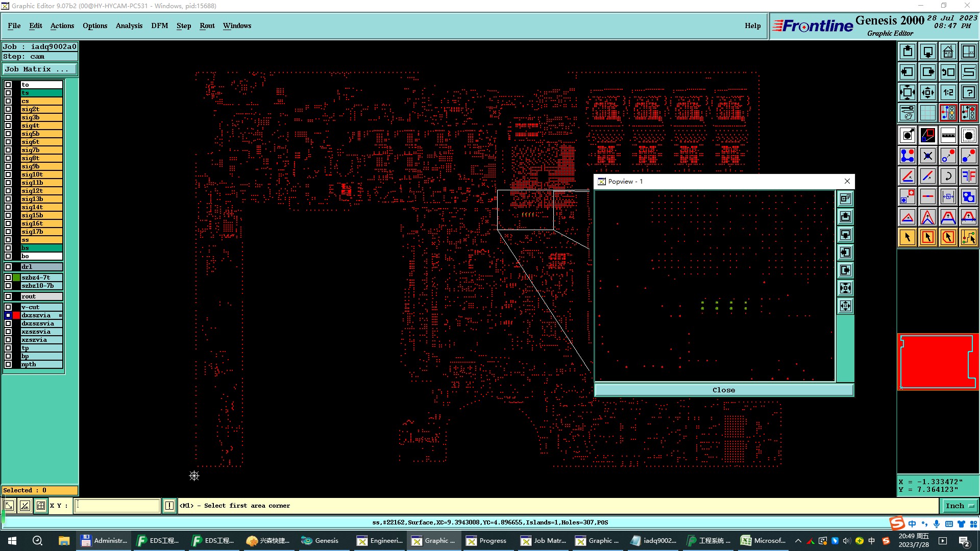
Task: Select the sig10t layer name
Action: pyautogui.click(x=41, y=174)
